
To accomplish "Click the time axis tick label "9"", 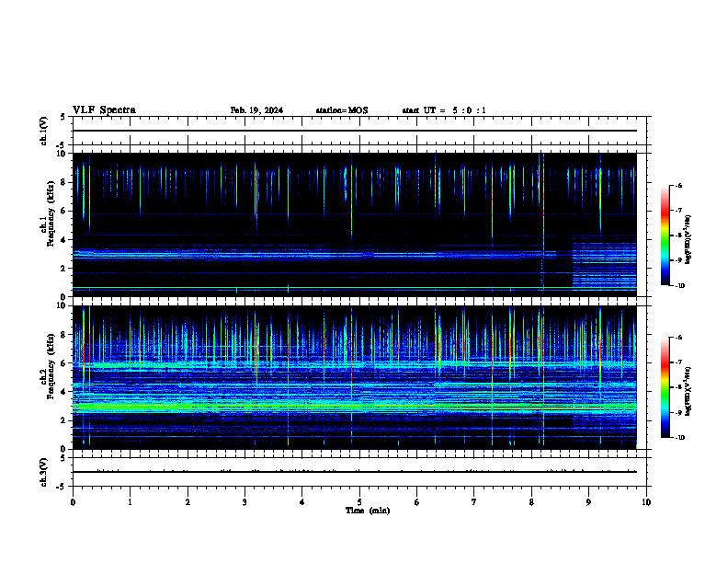I will pos(588,502).
